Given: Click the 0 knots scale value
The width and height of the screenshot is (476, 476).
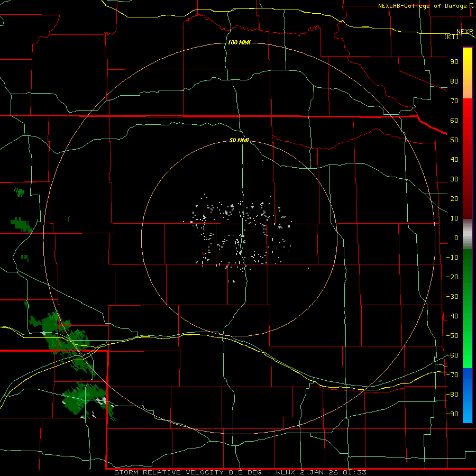Looking at the screenshot, I should 456,238.
